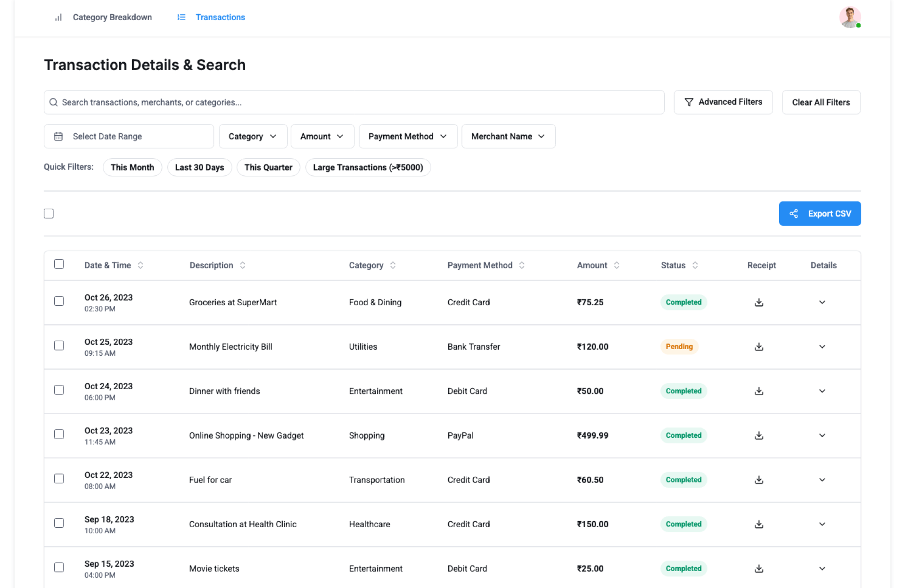Image resolution: width=905 pixels, height=588 pixels.
Task: Click the transaction search field
Action: tap(354, 102)
